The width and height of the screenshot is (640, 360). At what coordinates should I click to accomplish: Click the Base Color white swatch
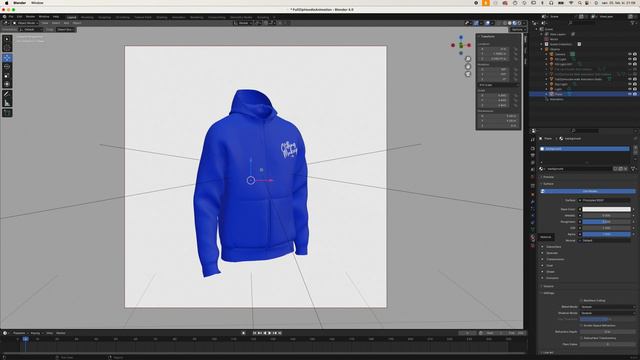tap(606, 209)
